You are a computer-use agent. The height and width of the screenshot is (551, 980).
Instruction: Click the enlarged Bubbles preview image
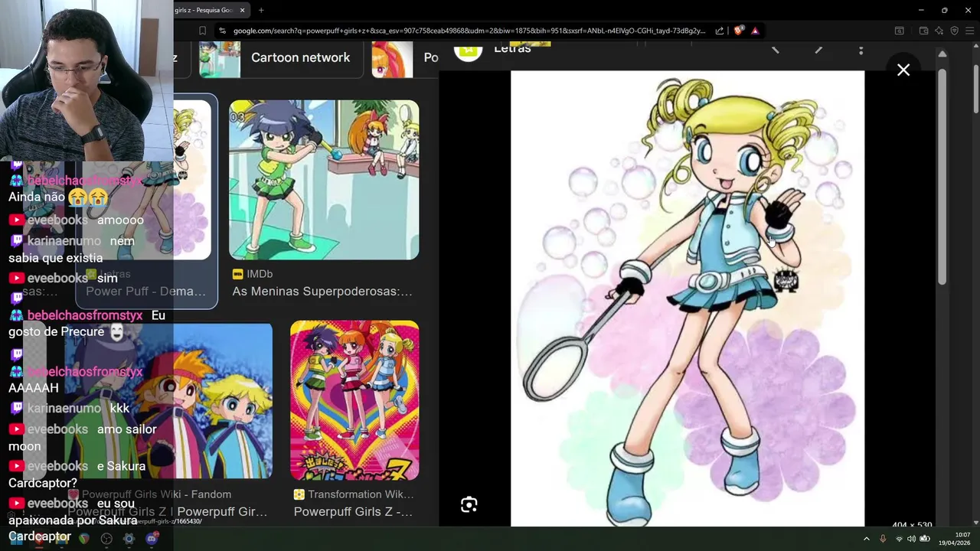pyautogui.click(x=688, y=298)
